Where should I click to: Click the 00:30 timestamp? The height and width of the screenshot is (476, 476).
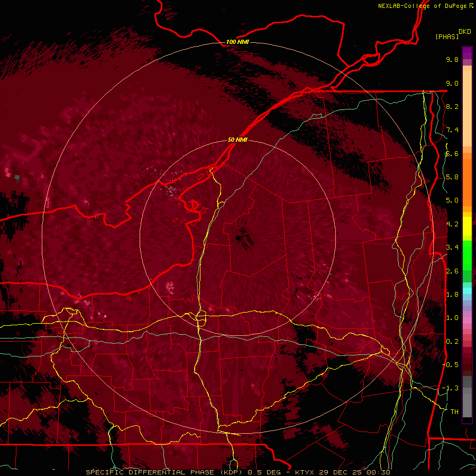pos(378,472)
